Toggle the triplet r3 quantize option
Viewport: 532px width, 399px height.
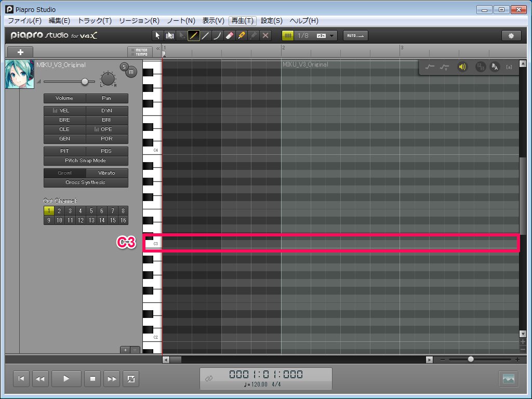tap(321, 36)
